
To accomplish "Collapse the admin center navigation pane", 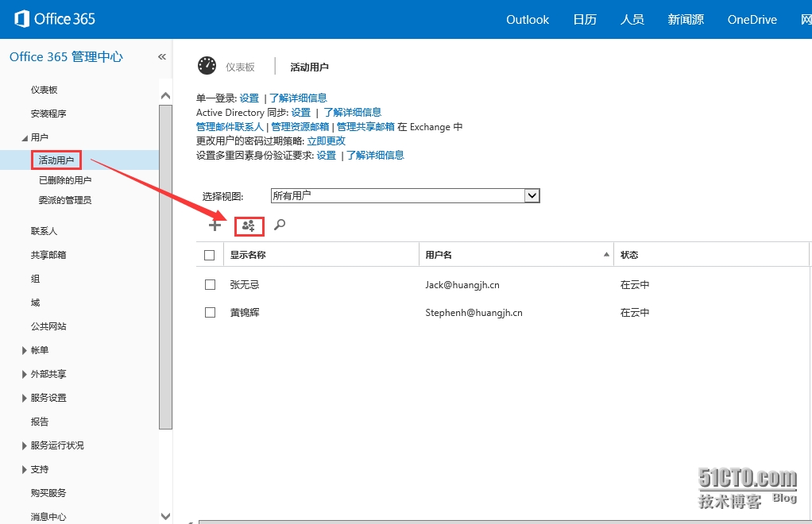I will pos(162,57).
